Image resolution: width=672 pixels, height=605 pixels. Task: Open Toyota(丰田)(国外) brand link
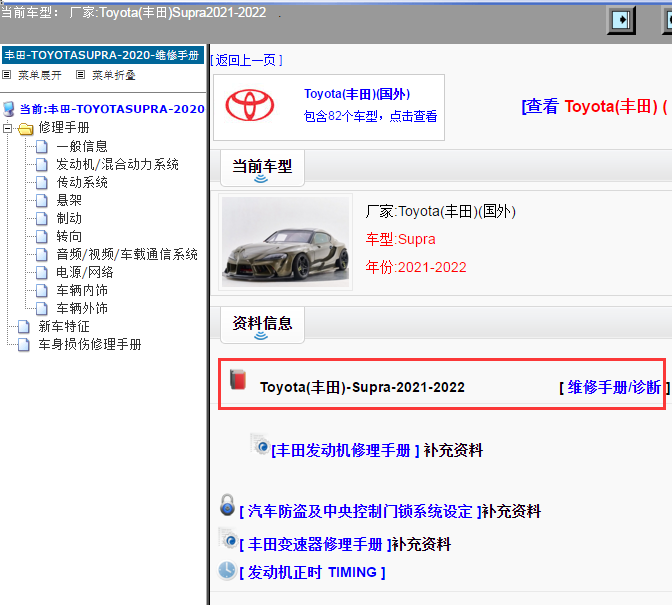click(x=357, y=94)
